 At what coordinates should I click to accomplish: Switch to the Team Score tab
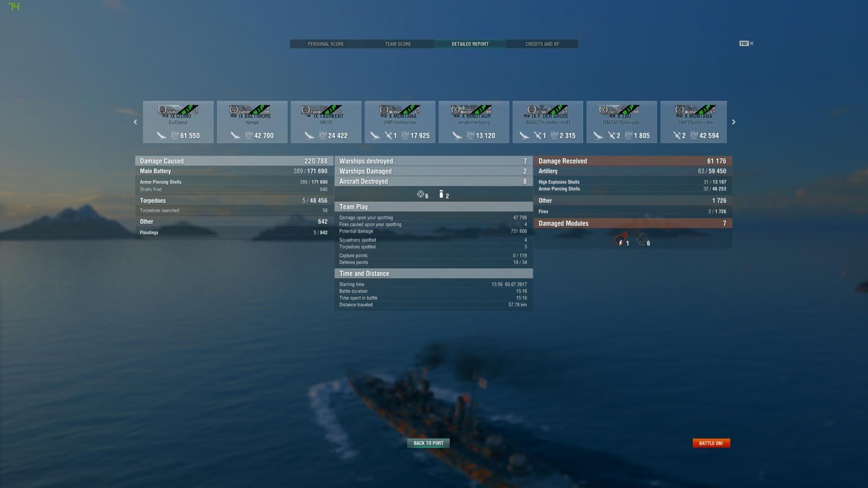[398, 44]
